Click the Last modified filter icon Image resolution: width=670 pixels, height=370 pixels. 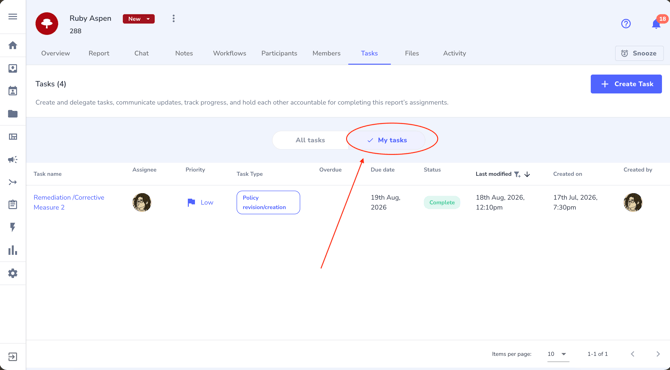tap(517, 174)
